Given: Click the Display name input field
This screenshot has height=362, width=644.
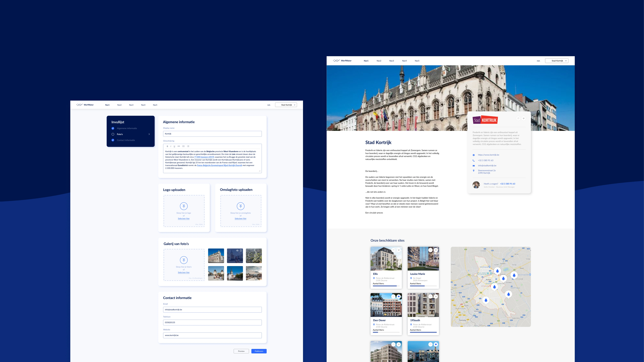Looking at the screenshot, I should [212, 134].
